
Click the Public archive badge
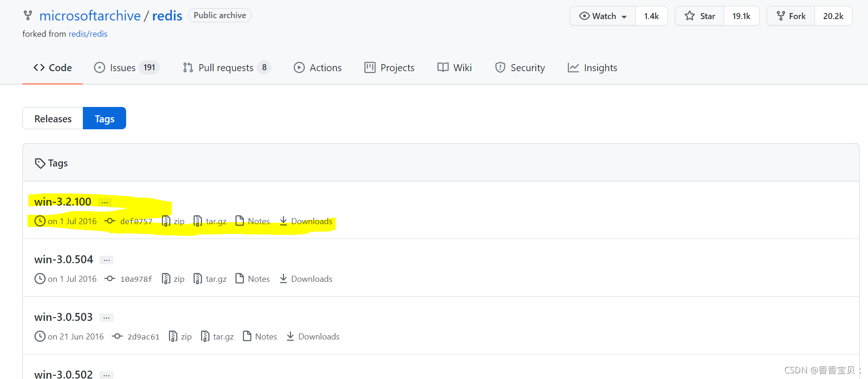pyautogui.click(x=220, y=15)
